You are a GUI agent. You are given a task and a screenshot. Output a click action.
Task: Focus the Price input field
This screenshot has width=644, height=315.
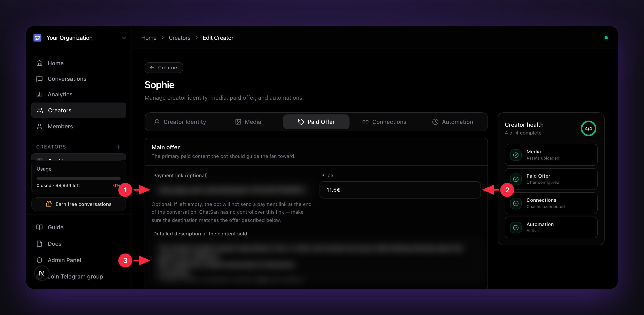tap(400, 190)
